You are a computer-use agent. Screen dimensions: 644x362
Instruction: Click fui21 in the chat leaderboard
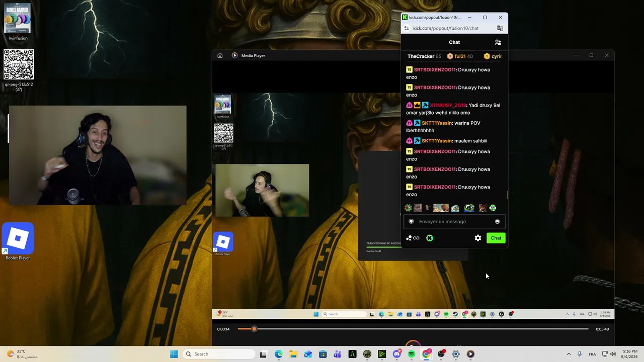coord(460,56)
